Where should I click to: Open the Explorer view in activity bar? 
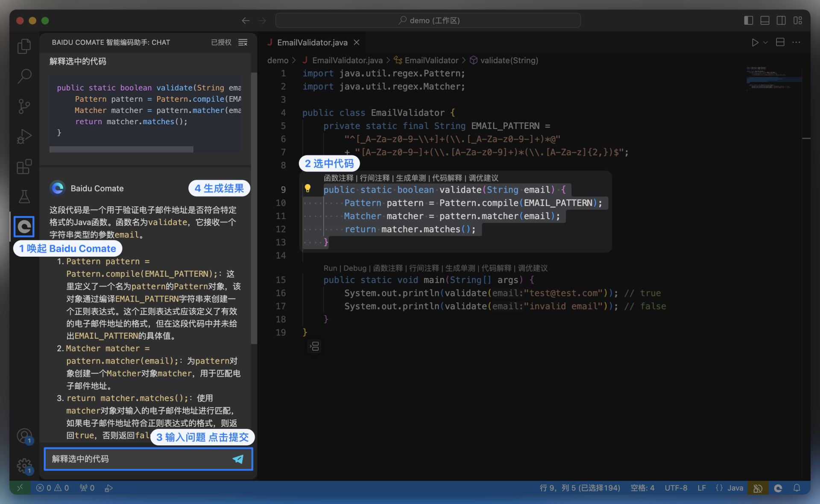point(24,46)
